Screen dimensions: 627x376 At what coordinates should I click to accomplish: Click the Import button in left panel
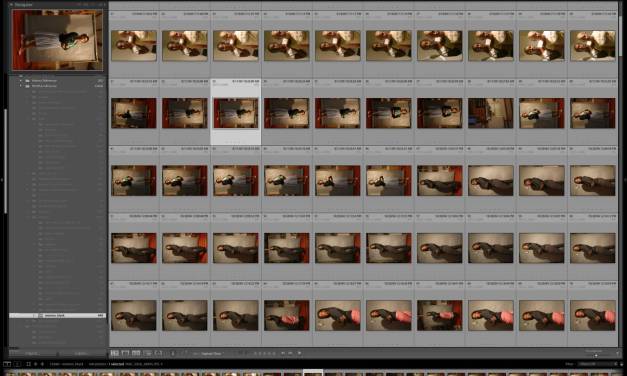coord(32,354)
